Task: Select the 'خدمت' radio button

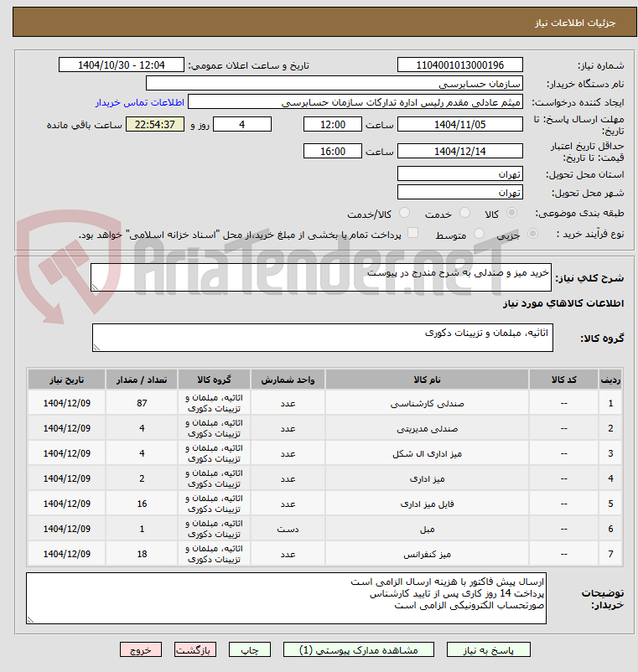Action: (464, 213)
